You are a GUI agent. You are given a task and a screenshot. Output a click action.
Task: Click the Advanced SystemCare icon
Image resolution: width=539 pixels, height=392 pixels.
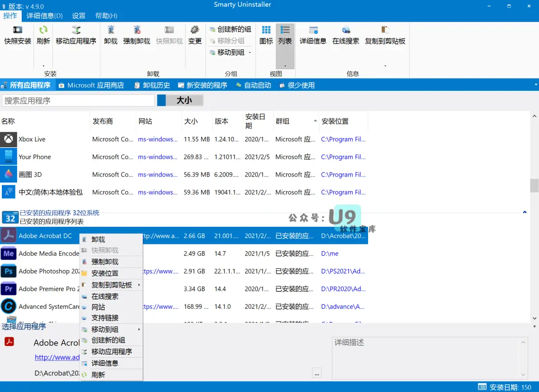tap(9, 306)
